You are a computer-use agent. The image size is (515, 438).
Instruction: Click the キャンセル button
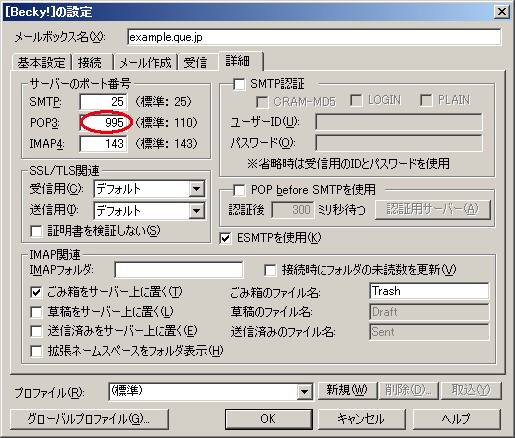click(x=362, y=419)
